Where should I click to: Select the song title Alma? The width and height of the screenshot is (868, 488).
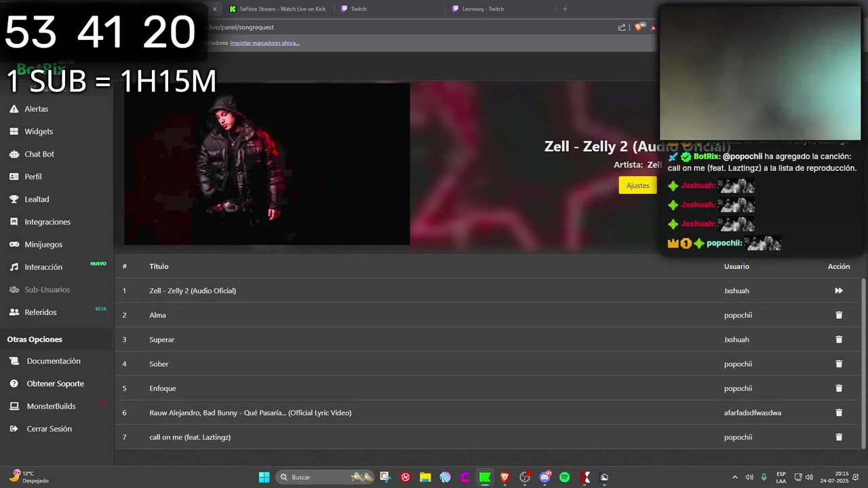pyautogui.click(x=157, y=315)
